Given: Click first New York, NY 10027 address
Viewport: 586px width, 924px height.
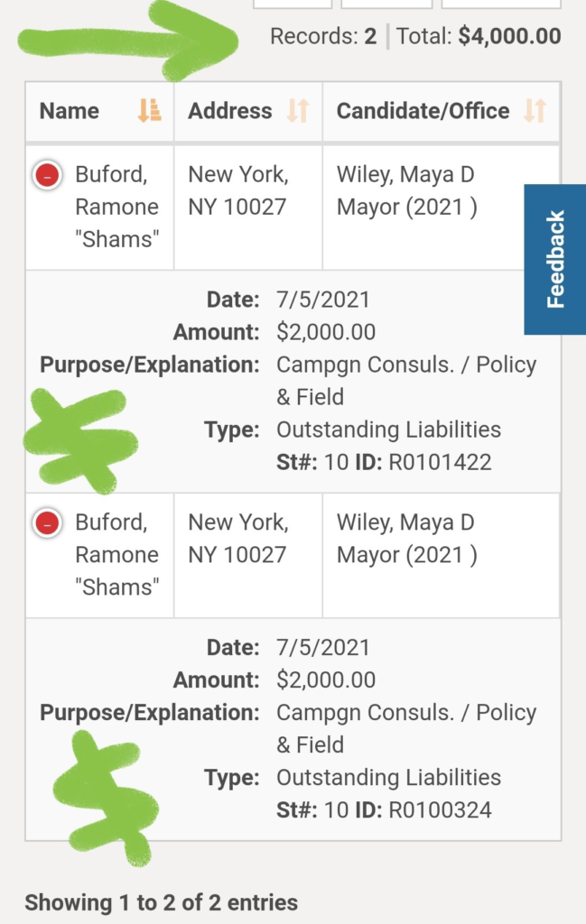Looking at the screenshot, I should pyautogui.click(x=238, y=190).
